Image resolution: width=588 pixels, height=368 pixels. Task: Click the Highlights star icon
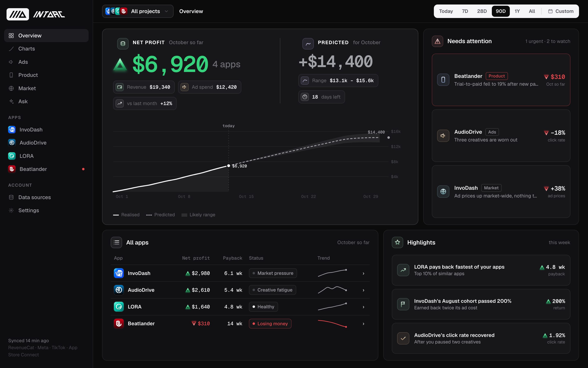point(398,242)
